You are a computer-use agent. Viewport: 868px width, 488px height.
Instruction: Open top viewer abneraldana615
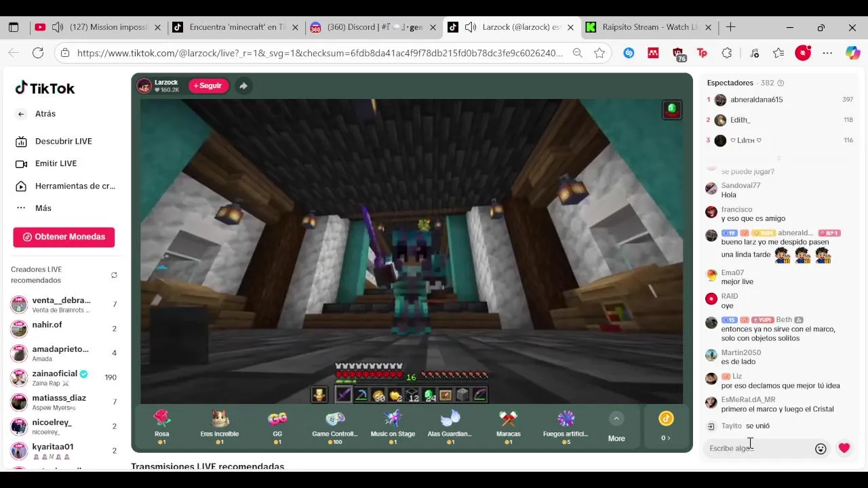tap(780, 100)
